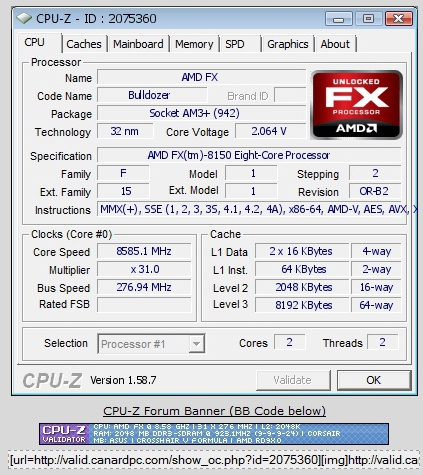Click the Bus Speed value 276.94 MHz
Image resolution: width=423 pixels, height=475 pixels.
coord(144,287)
